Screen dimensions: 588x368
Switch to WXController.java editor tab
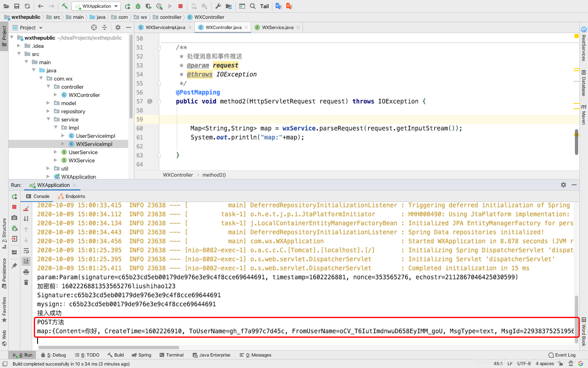[x=224, y=27]
